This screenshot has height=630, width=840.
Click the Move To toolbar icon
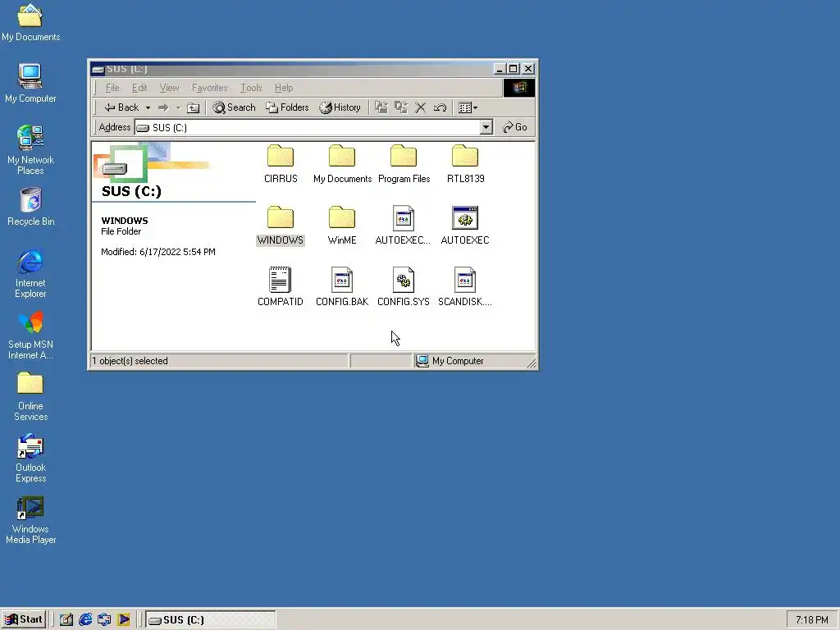point(381,107)
